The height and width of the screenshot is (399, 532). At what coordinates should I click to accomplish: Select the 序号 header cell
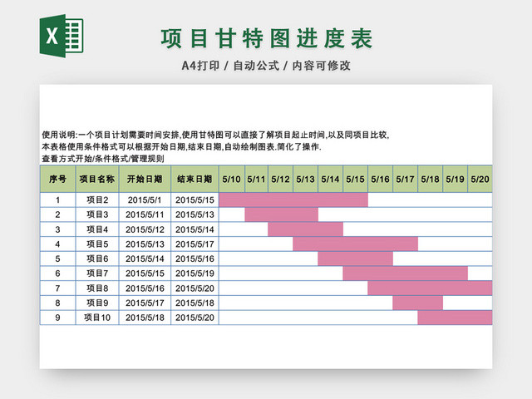(57, 179)
